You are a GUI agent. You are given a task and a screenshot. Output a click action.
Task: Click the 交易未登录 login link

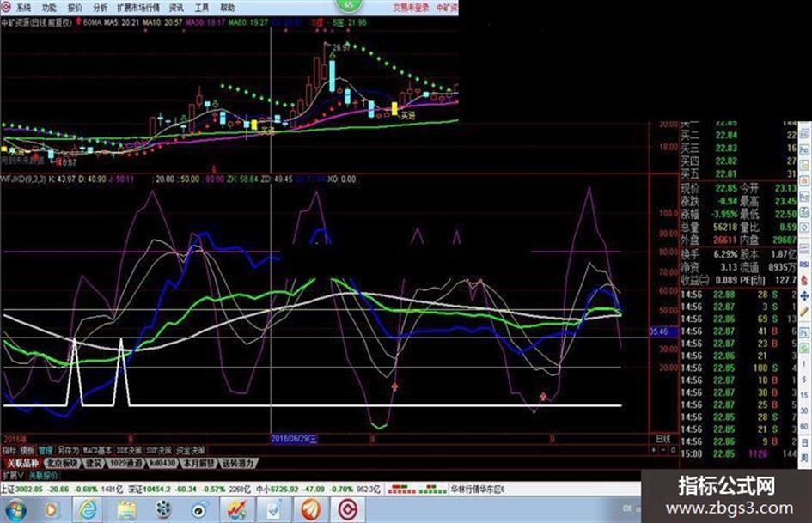[412, 7]
